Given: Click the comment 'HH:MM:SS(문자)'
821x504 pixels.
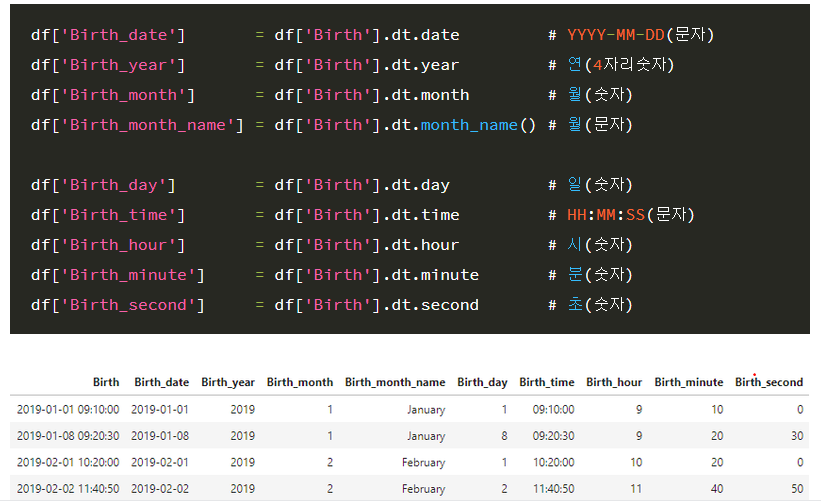Looking at the screenshot, I should [x=630, y=215].
